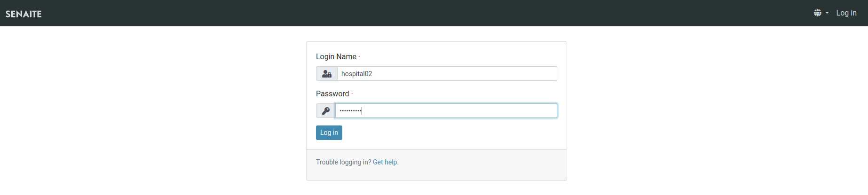Open the globe language selector

click(x=818, y=13)
